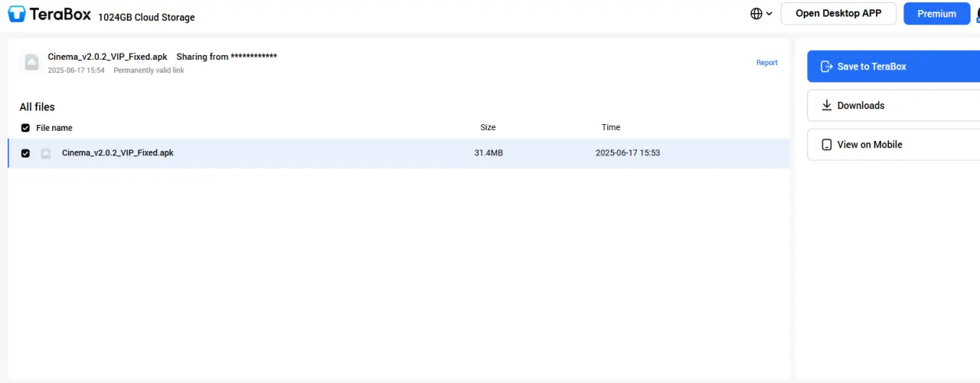Click the user avatar at top right
The width and height of the screenshot is (980, 383).
pos(978,14)
